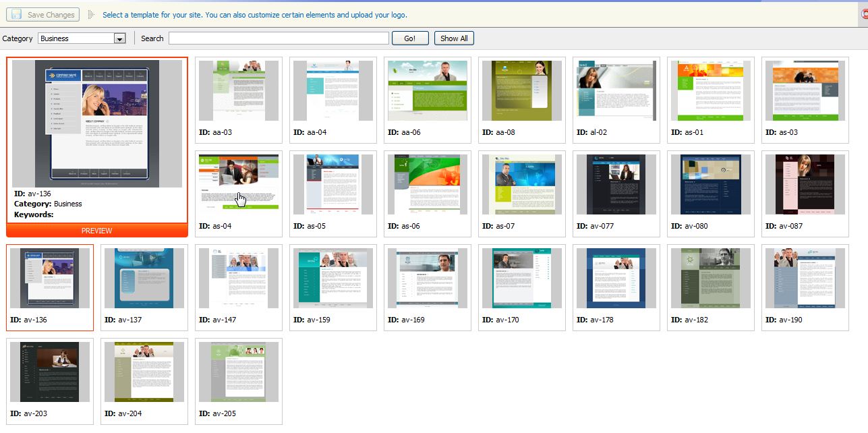Choose template aa-06
Image resolution: width=868 pixels, height=433 pixels.
point(427,91)
